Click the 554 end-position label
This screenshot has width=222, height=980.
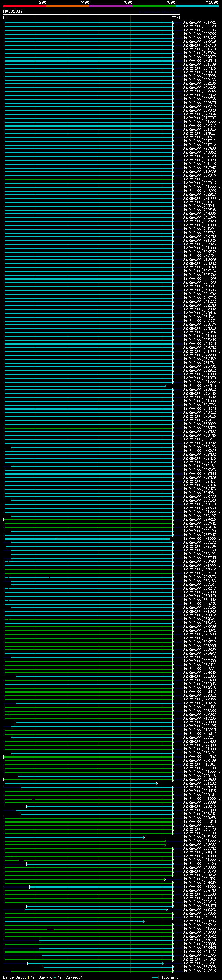[175, 17]
